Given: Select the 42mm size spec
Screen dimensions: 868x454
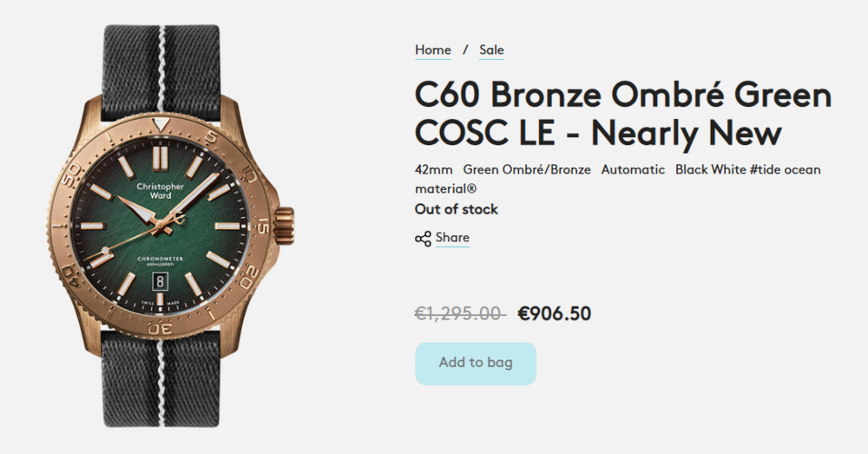Looking at the screenshot, I should 433,169.
